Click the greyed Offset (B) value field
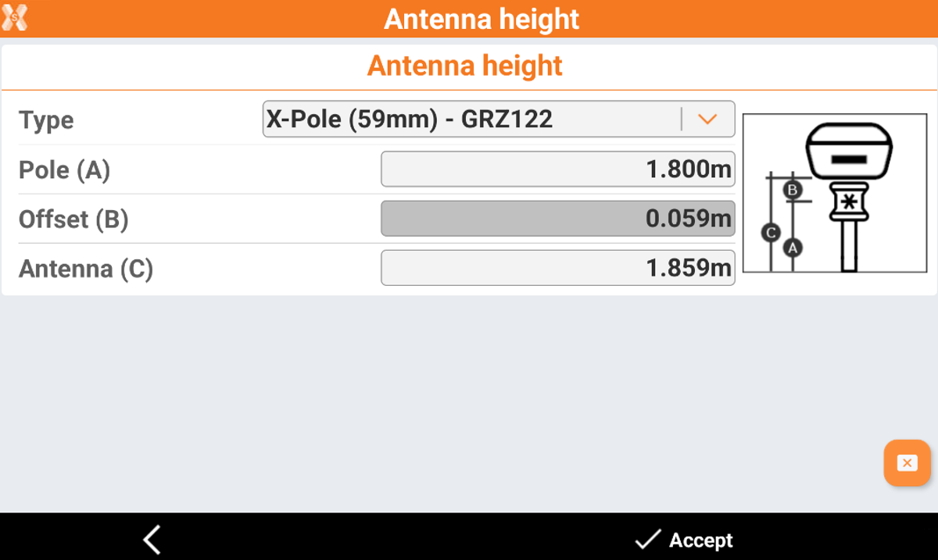Screen dimensions: 938x560 coord(557,219)
